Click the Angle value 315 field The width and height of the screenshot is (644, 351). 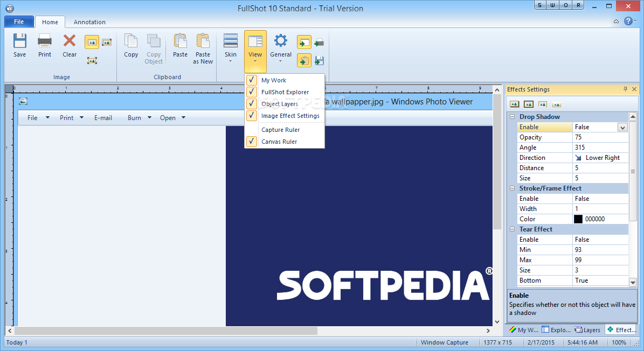[600, 148]
